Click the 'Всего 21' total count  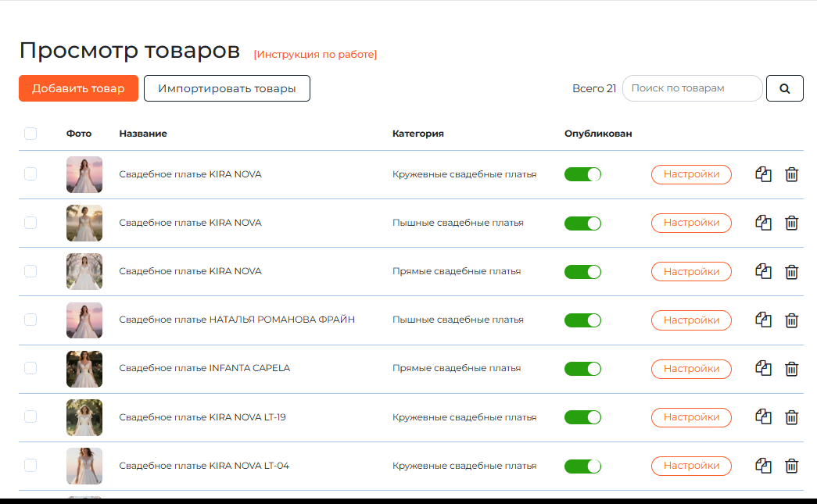click(594, 88)
